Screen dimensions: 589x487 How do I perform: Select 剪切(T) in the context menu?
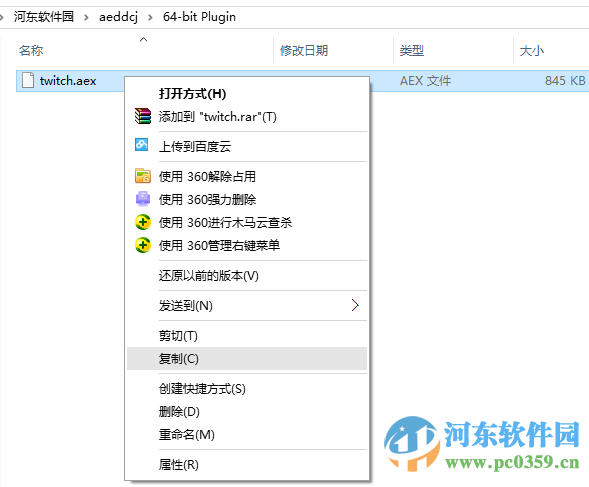[x=247, y=336]
